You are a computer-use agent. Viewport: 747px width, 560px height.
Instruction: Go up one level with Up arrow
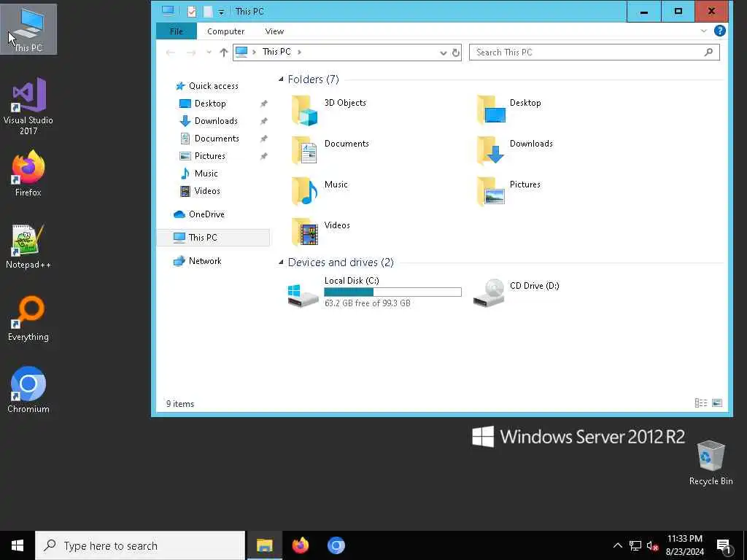pos(223,52)
